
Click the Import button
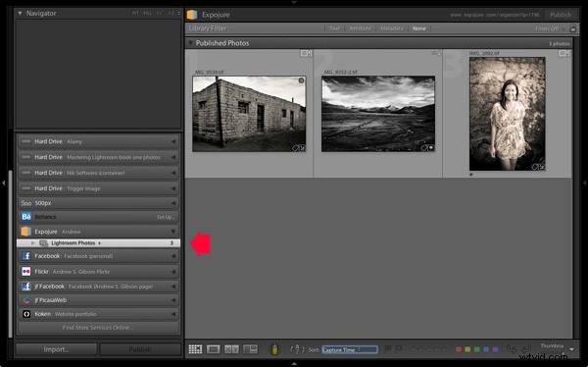click(56, 349)
